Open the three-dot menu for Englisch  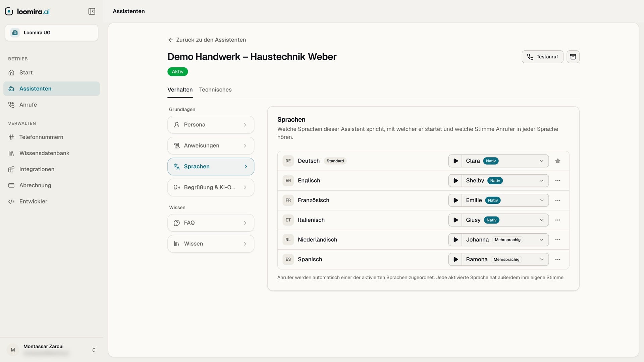[x=558, y=181]
